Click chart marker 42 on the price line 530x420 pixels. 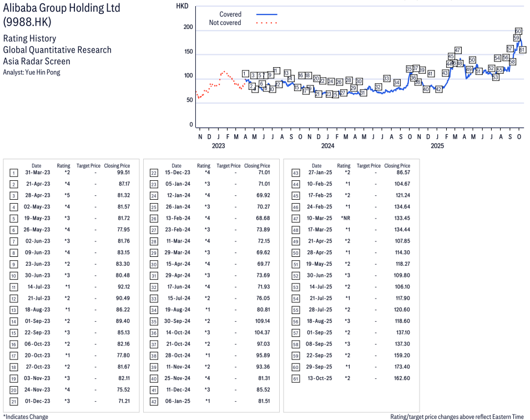tap(438, 89)
